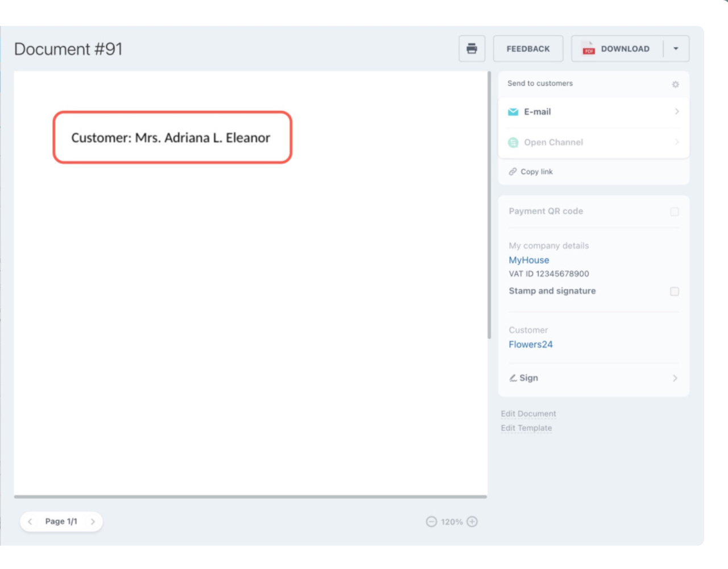Viewport: 728px width, 569px height.
Task: Go to the previous page arrow
Action: coord(30,521)
